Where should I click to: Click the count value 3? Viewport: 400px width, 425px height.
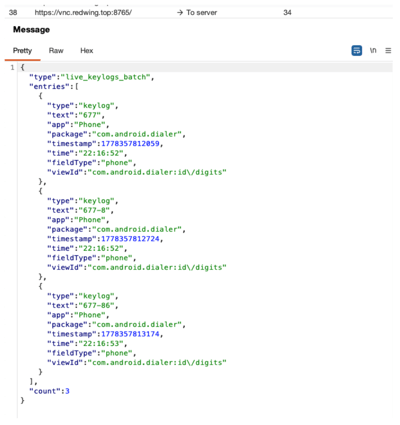point(67,391)
